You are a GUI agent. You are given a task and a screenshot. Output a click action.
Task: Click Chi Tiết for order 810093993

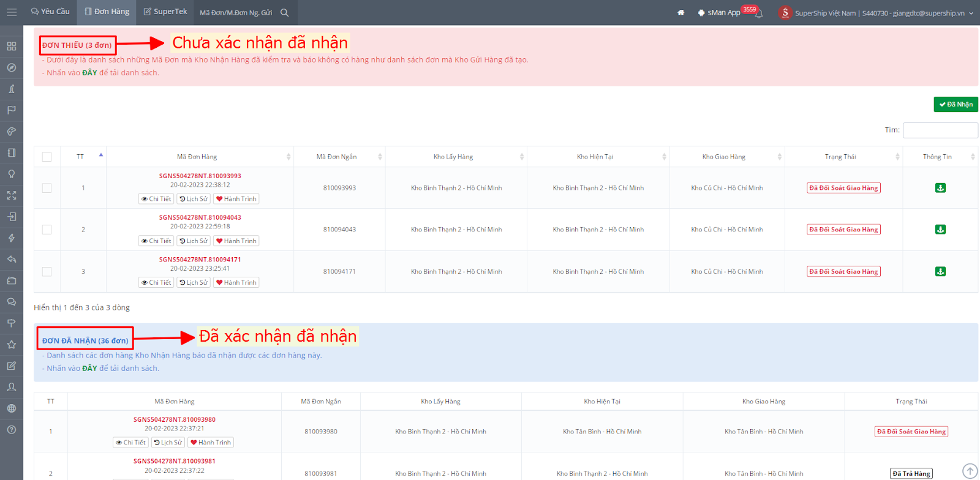pyautogui.click(x=156, y=199)
